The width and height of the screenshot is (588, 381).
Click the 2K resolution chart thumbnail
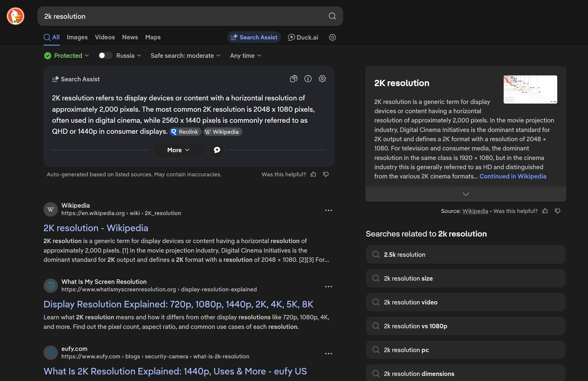530,89
